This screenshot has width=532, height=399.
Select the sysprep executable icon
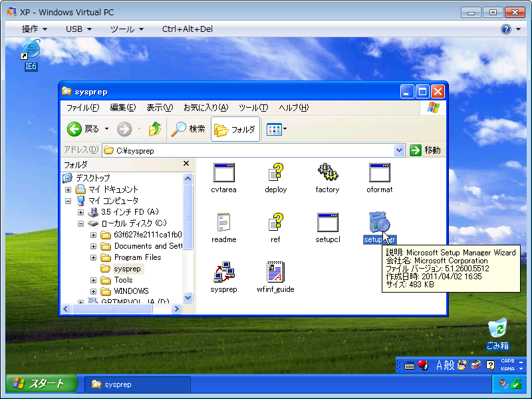(223, 272)
